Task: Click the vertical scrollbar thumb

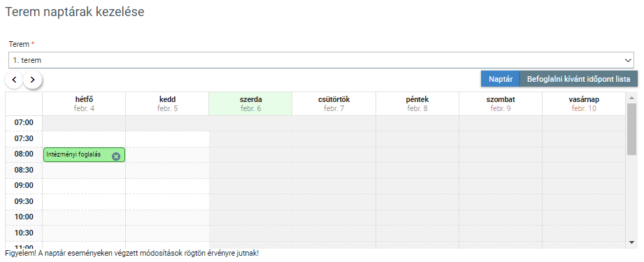Action: click(x=631, y=129)
